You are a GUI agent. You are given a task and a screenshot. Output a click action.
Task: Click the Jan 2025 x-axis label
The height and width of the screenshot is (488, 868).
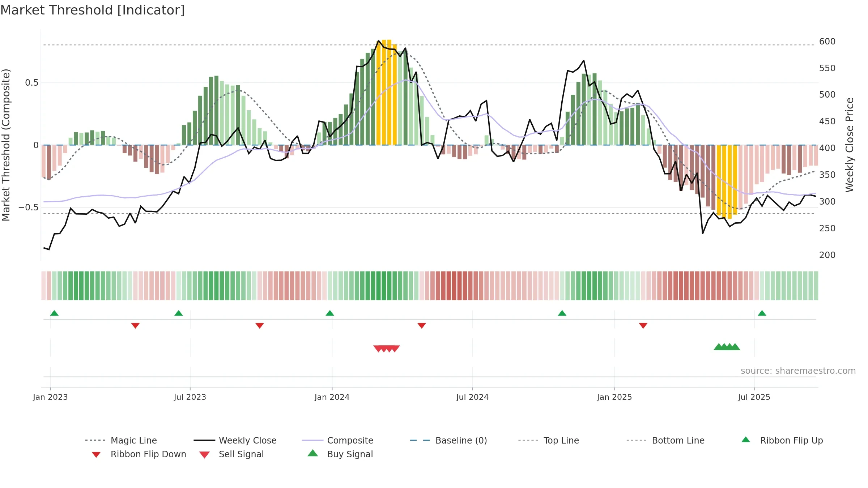point(614,397)
